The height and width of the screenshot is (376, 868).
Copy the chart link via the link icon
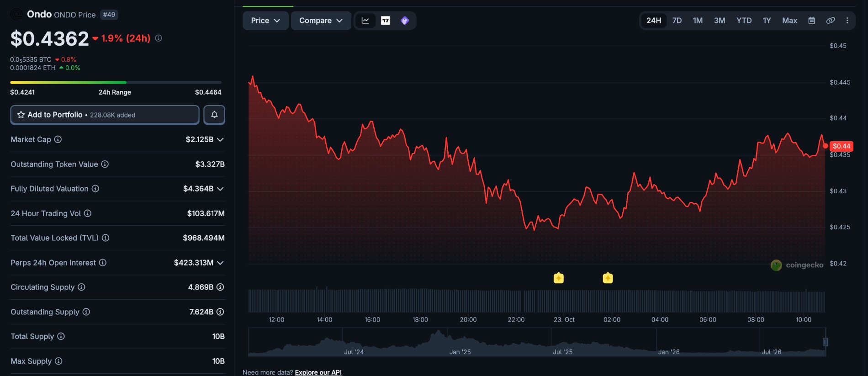831,21
